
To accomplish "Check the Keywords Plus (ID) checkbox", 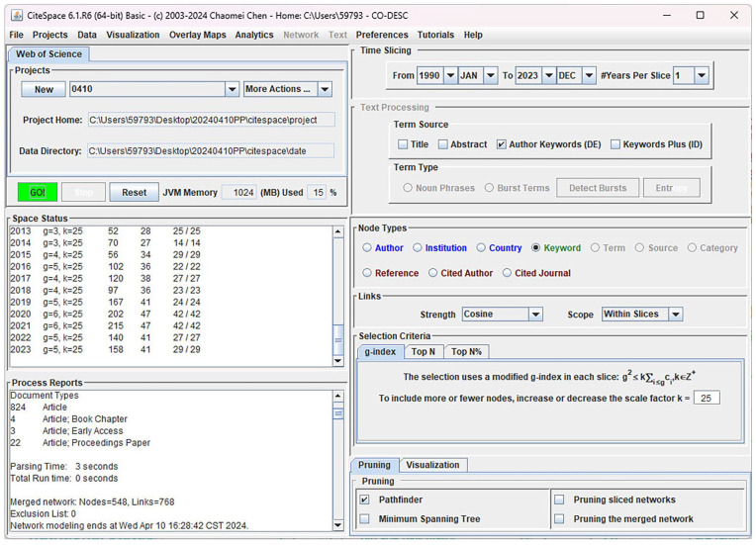I will click(615, 144).
